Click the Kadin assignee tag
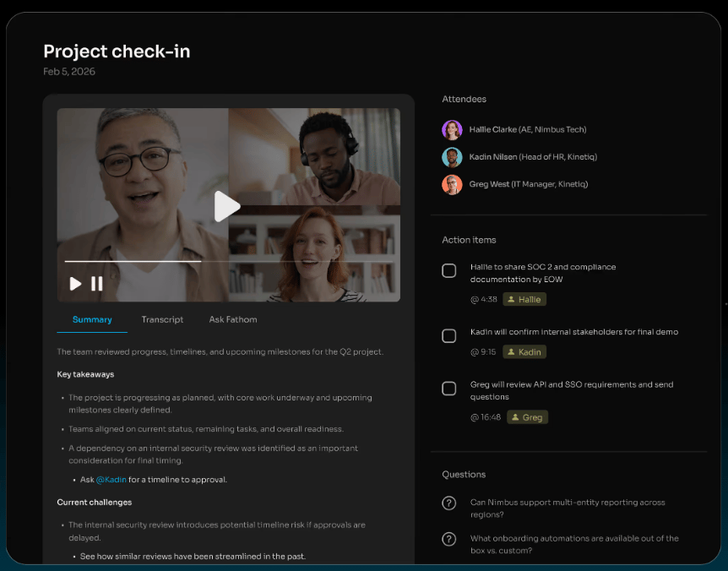Viewport: 728px width, 571px height. [x=524, y=352]
